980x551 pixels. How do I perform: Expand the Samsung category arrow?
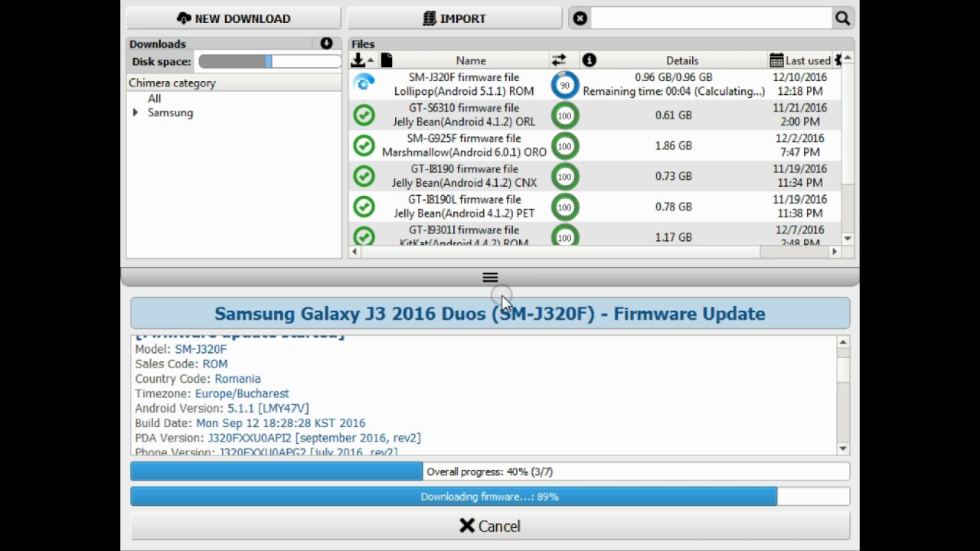pyautogui.click(x=136, y=112)
